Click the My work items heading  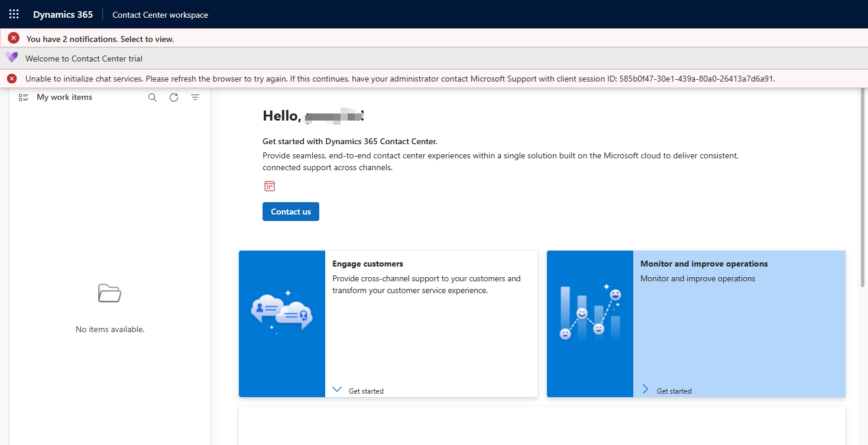64,97
